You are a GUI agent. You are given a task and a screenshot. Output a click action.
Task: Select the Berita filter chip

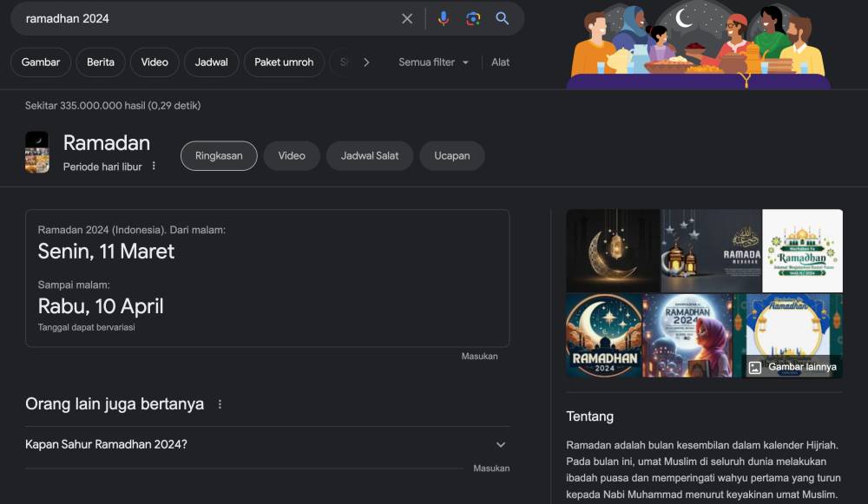coord(100,62)
